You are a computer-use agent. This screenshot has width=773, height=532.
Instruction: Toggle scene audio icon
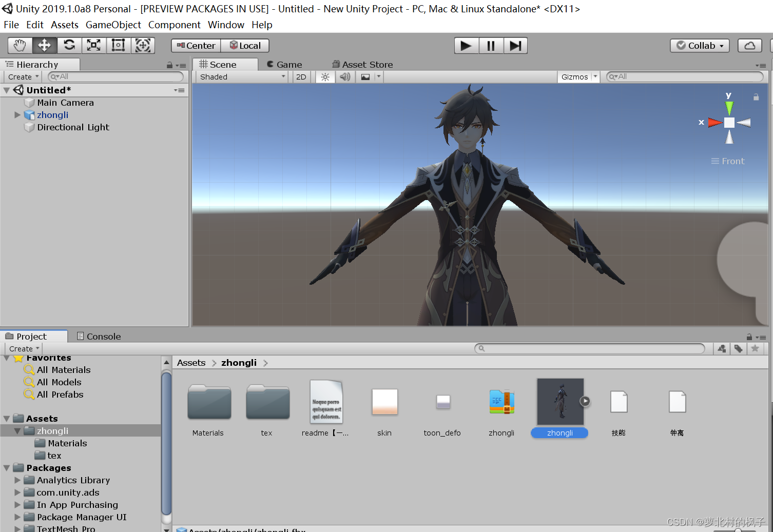tap(345, 77)
